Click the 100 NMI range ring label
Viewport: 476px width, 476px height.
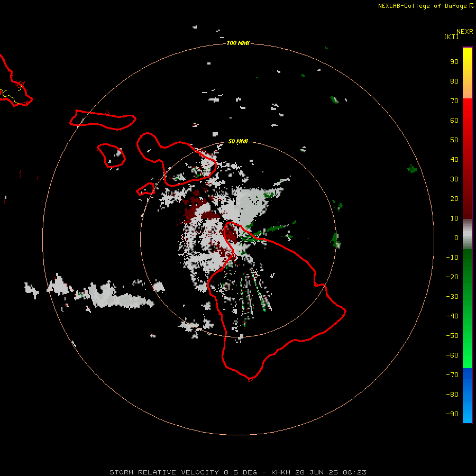[x=238, y=43]
